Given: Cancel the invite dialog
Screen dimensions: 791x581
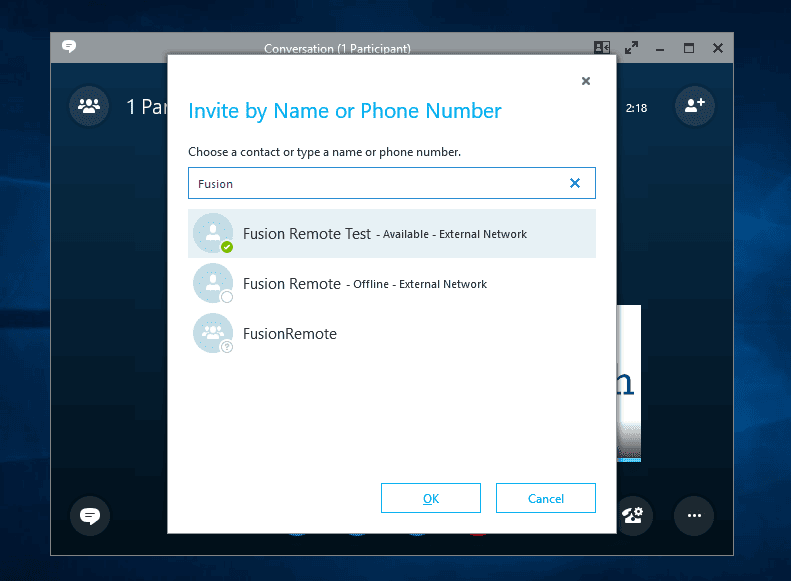Looking at the screenshot, I should pos(545,498).
